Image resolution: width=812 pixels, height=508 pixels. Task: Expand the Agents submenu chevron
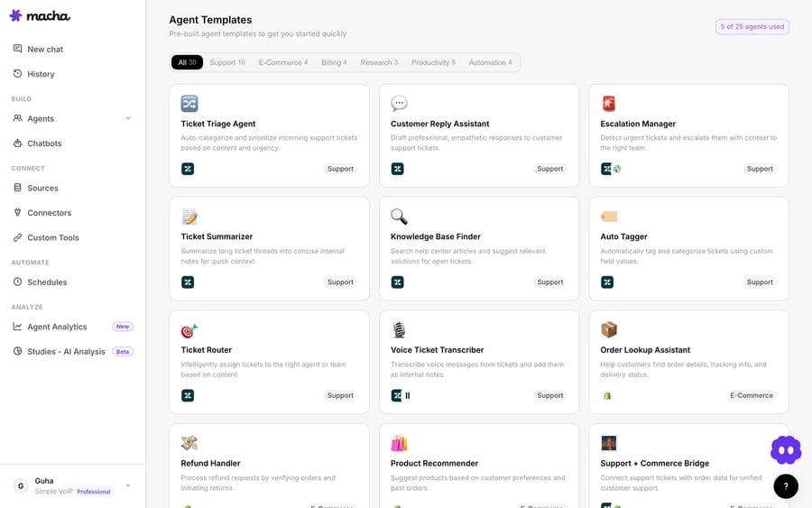click(128, 118)
